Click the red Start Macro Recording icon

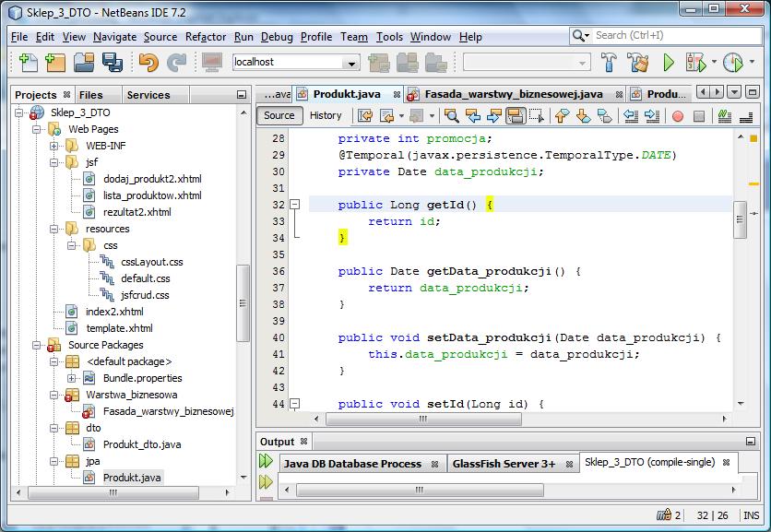(678, 116)
